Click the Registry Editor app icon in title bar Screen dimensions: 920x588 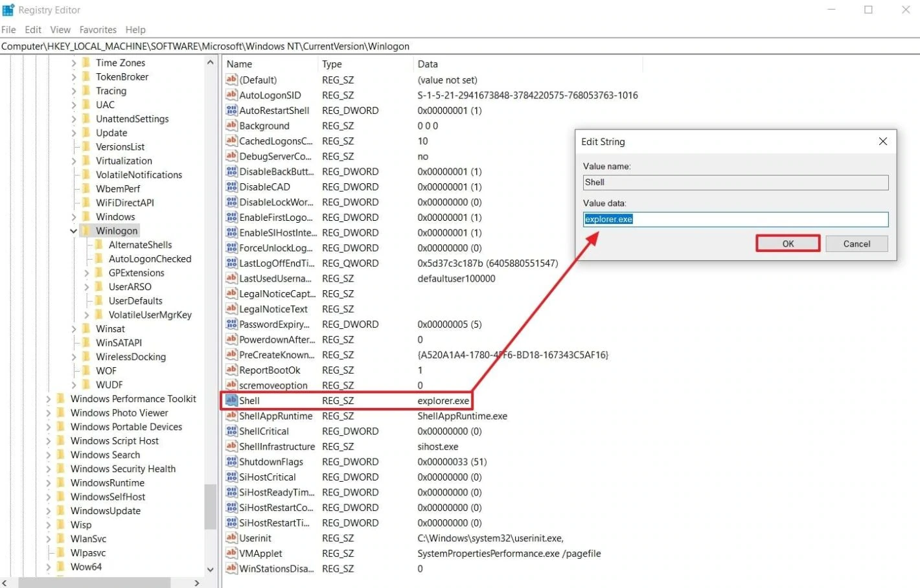coord(8,10)
